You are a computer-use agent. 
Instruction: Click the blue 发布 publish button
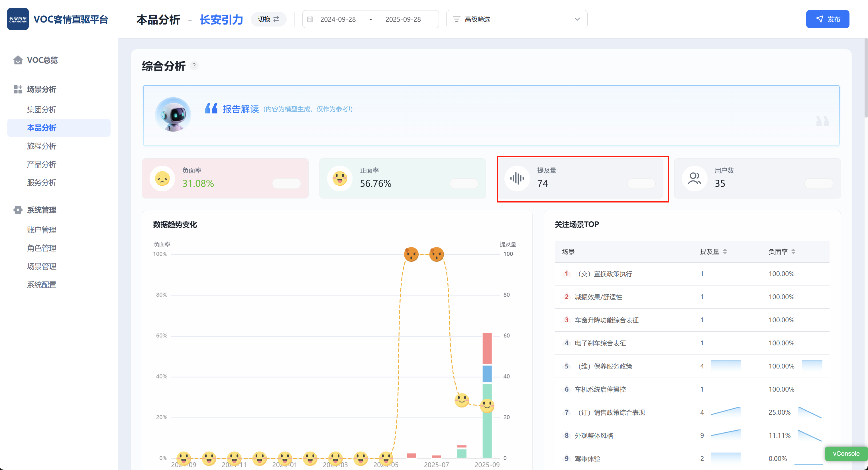pyautogui.click(x=827, y=19)
